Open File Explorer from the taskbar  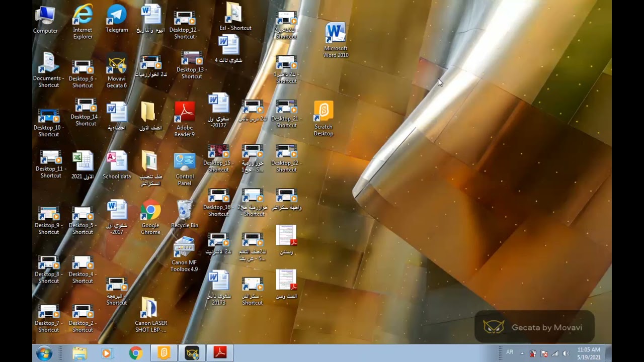pos(79,353)
